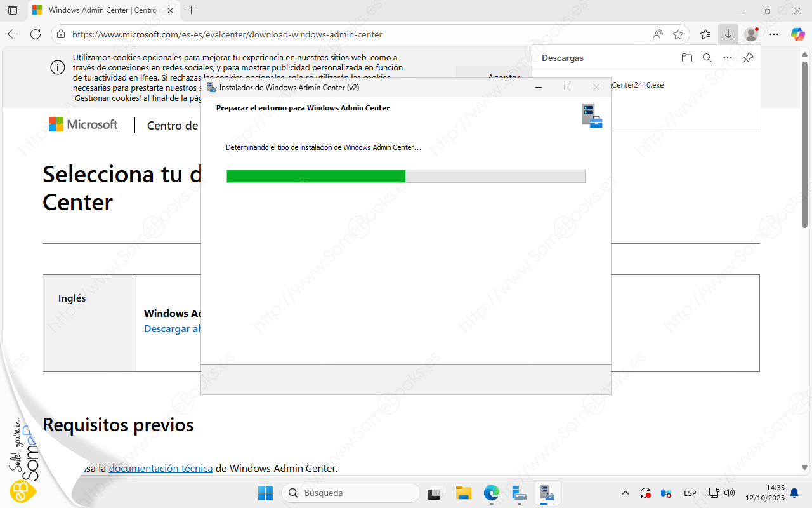Open more options in Descargas panel
The image size is (812, 508).
[x=728, y=58]
